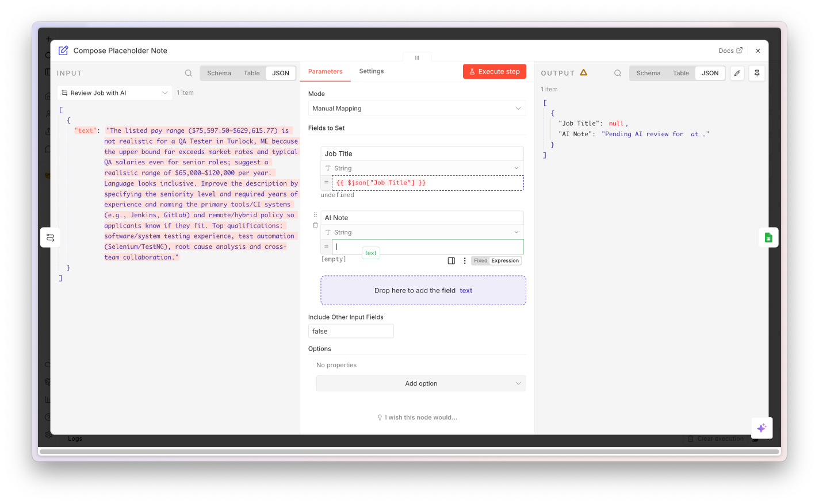819x504 pixels.
Task: Click the edit output pencil icon
Action: pyautogui.click(x=737, y=73)
